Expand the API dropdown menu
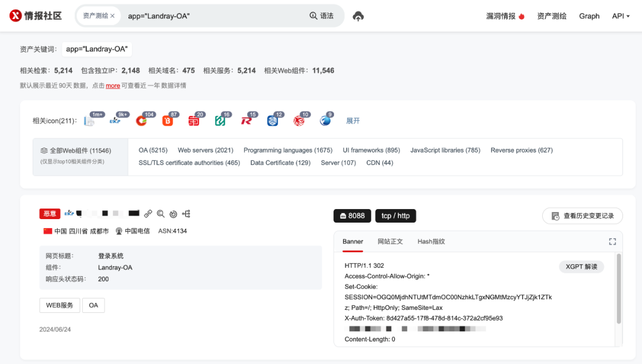 621,16
